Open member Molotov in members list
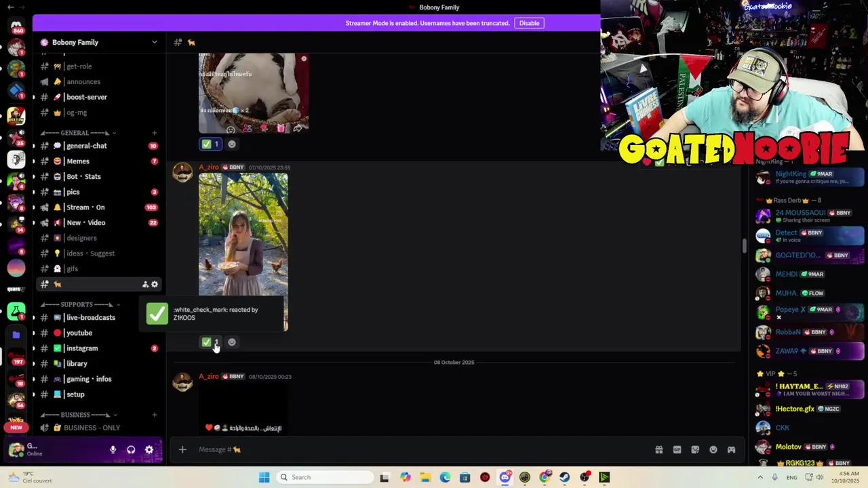 pos(810,447)
